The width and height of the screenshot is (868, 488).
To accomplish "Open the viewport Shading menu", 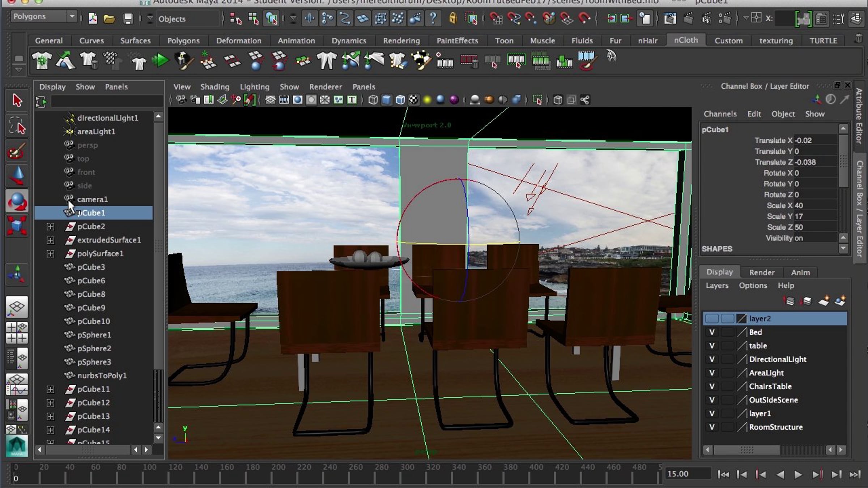I will point(214,87).
